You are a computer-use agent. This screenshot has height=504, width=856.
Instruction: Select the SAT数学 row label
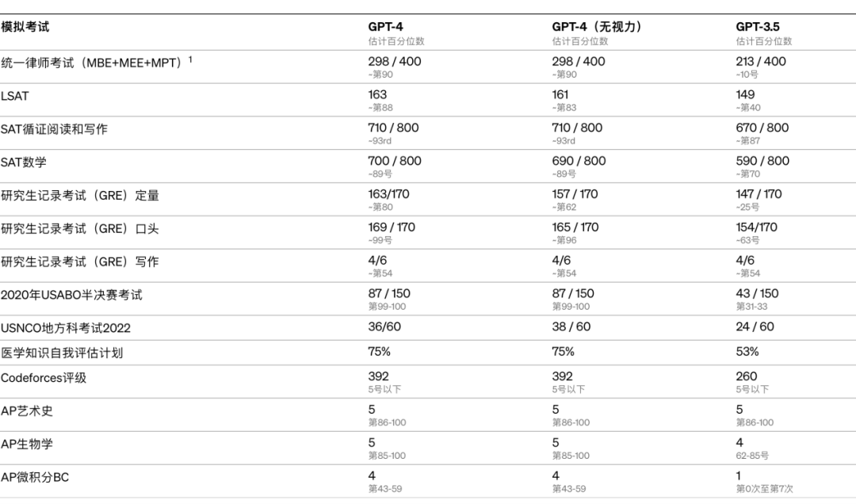24,162
